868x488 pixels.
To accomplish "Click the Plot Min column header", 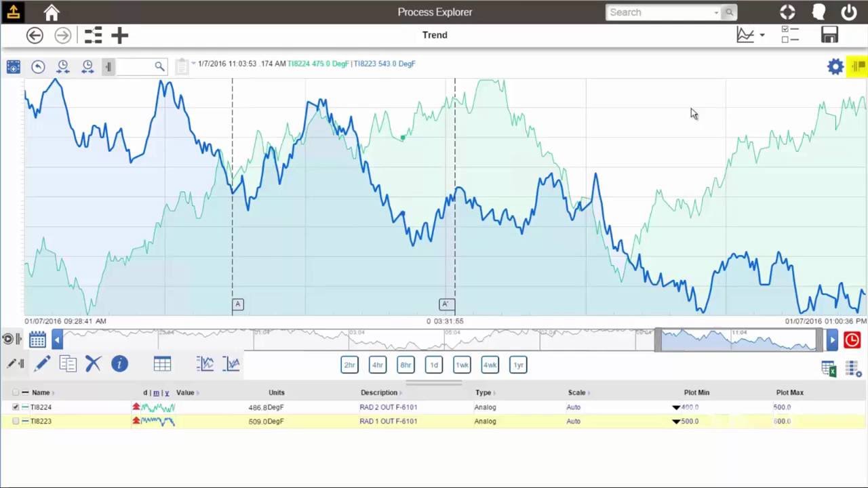I will tap(696, 392).
